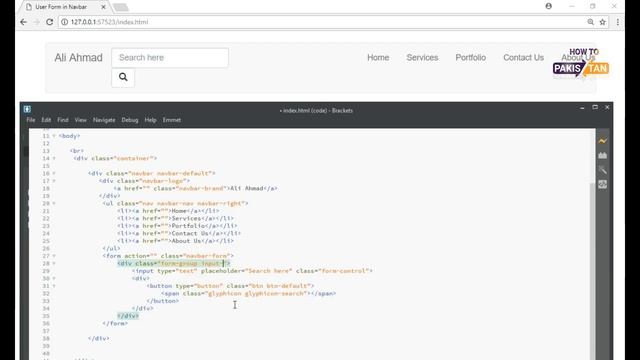Open the File menu in Brackets
Screen dimensions: 640x360
(x=31, y=120)
